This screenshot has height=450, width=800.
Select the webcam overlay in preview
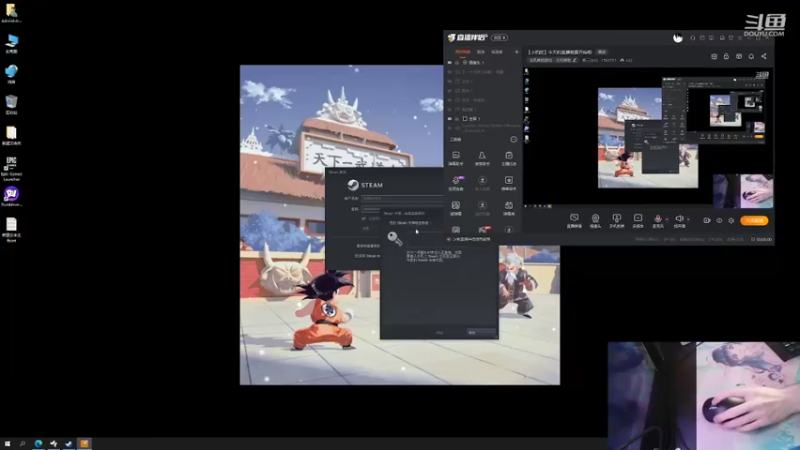743,191
